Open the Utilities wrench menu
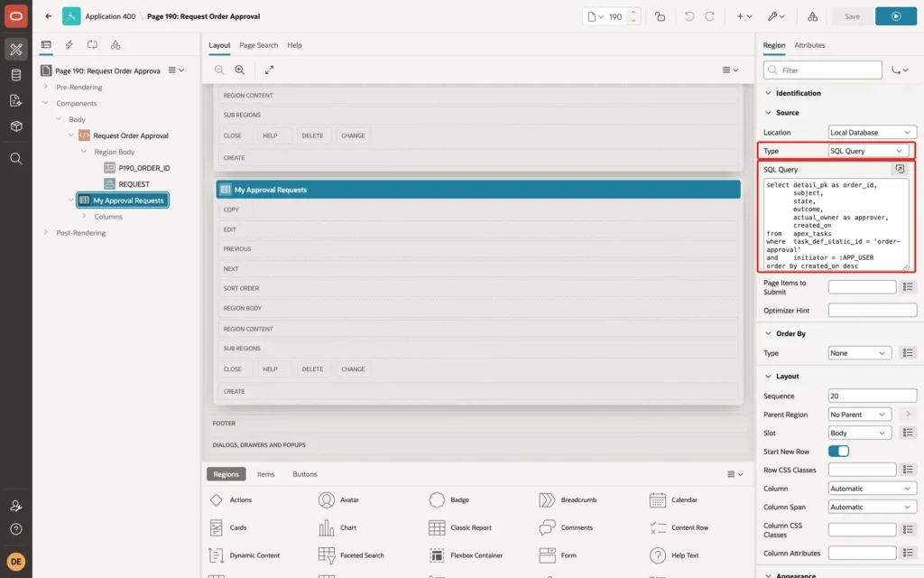This screenshot has width=924, height=578. click(x=775, y=16)
